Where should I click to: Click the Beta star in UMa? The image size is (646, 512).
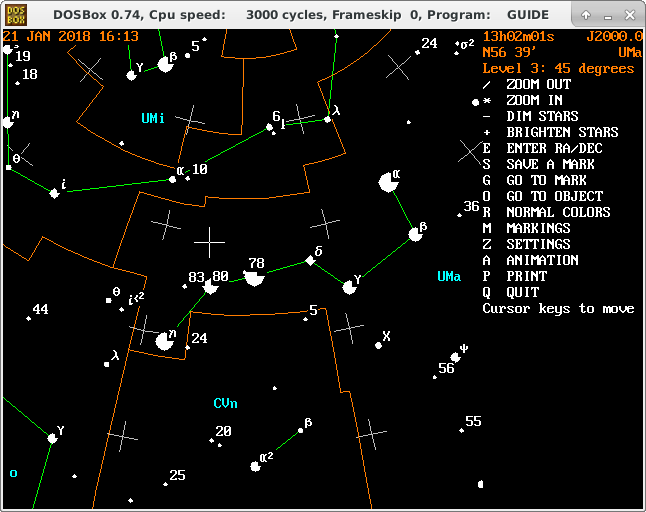(x=415, y=235)
